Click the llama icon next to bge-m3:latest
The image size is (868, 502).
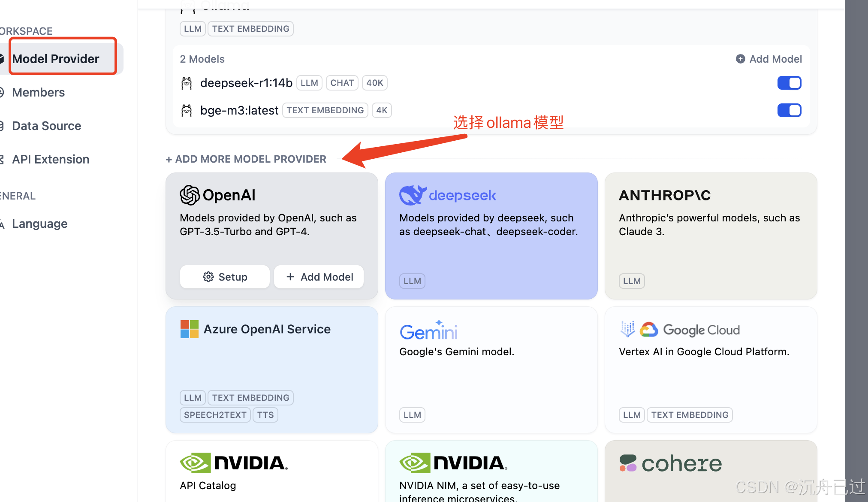coord(187,110)
